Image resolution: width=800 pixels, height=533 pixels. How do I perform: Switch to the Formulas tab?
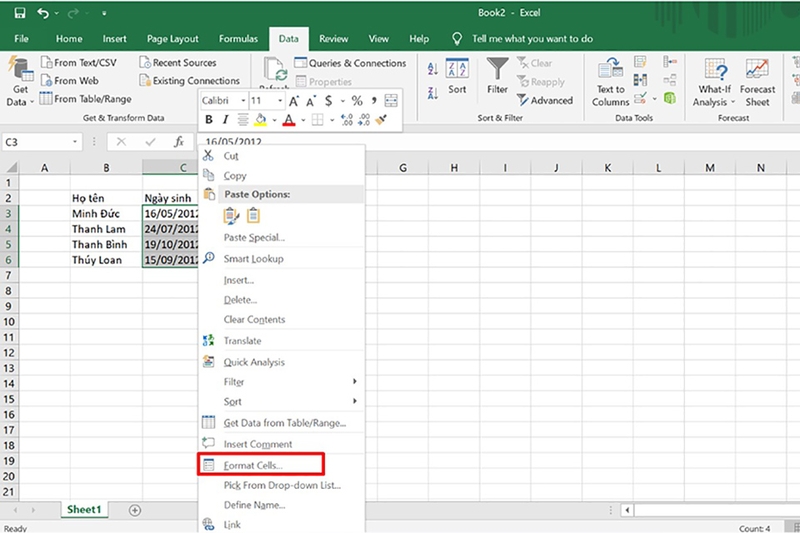[x=238, y=39]
